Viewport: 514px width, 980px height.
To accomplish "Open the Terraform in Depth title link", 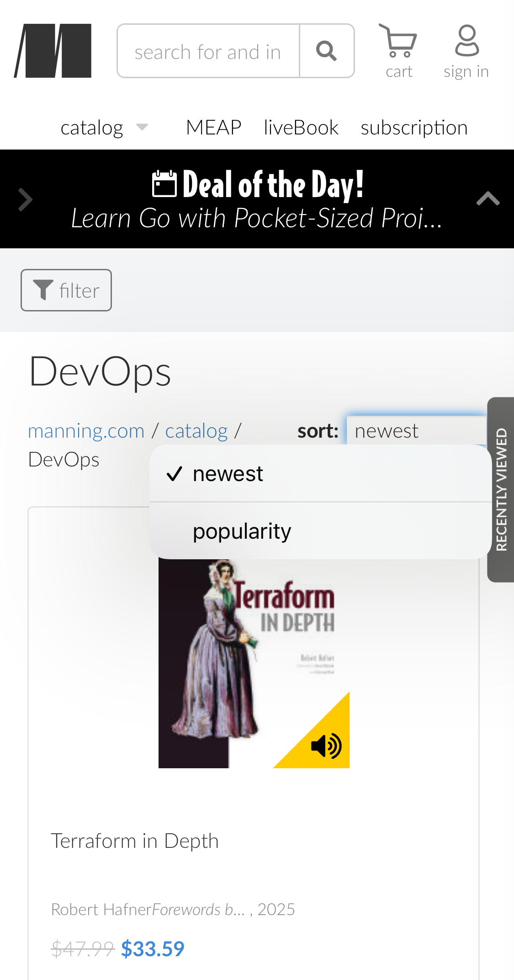I will pos(135,841).
